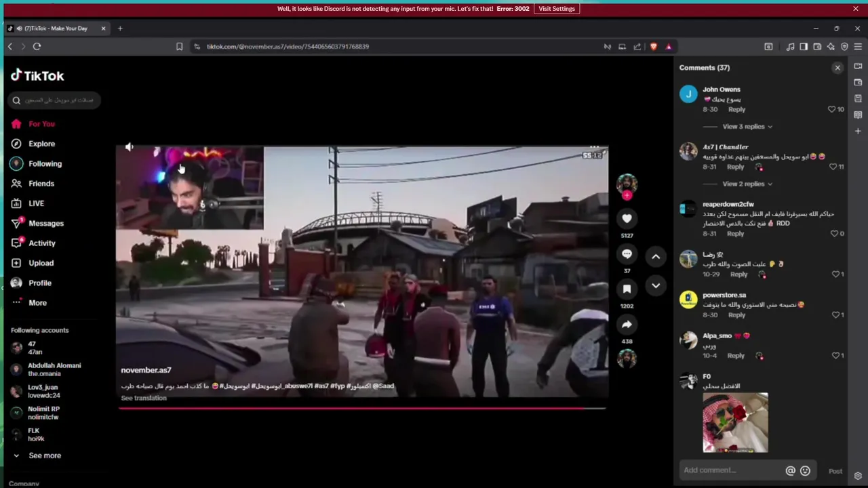Toggle the browser sidebar panel
The width and height of the screenshot is (868, 488).
coord(804,47)
